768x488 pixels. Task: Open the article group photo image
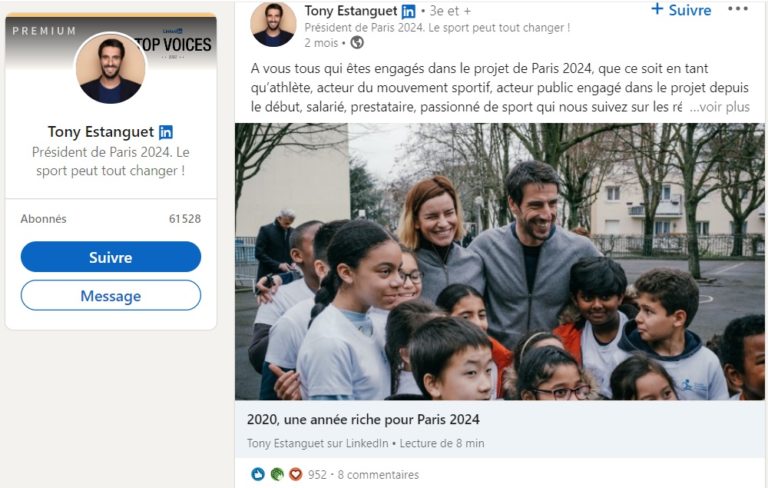tap(500, 261)
